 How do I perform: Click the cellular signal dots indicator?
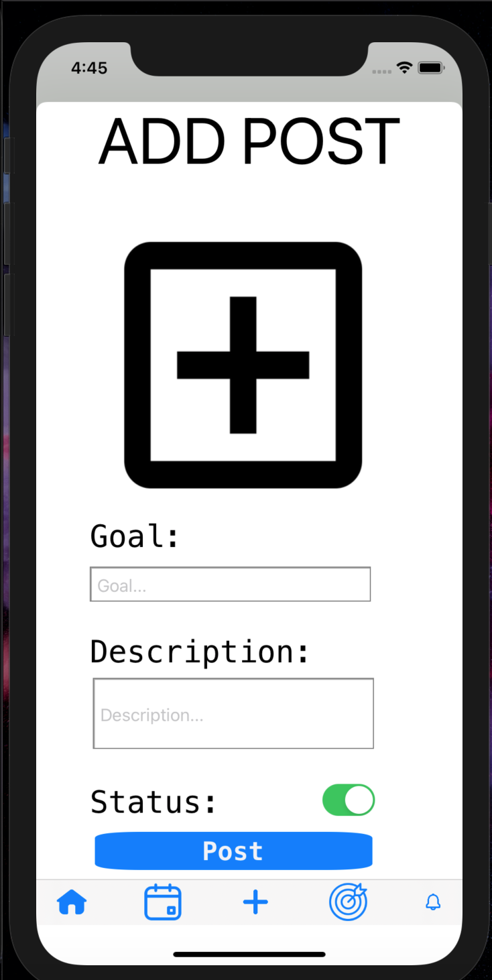pos(381,71)
